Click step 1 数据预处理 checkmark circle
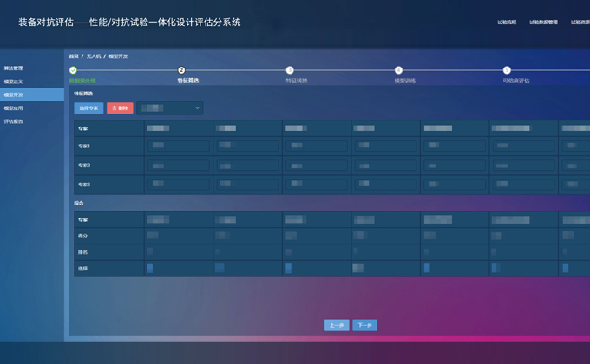The width and height of the screenshot is (590, 364). [73, 70]
